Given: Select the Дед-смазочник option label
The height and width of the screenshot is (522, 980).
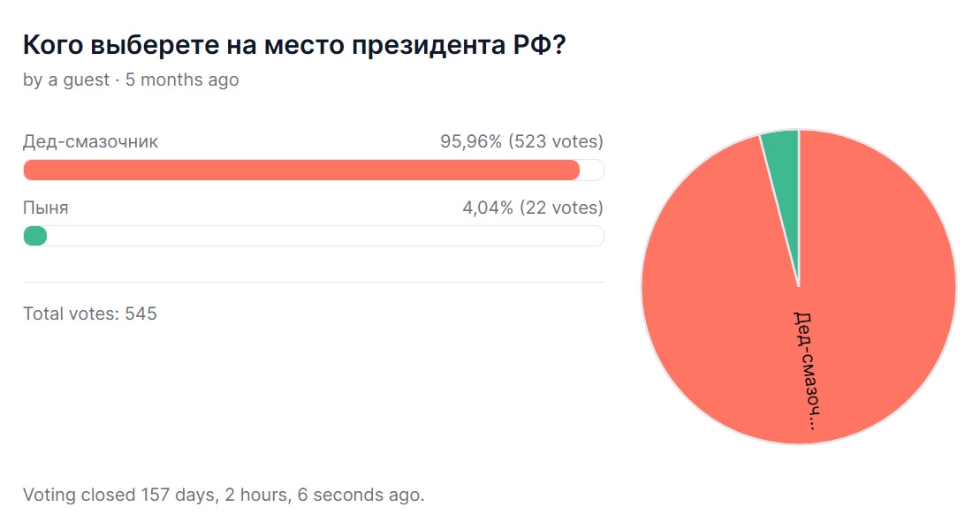Looking at the screenshot, I should 90,141.
